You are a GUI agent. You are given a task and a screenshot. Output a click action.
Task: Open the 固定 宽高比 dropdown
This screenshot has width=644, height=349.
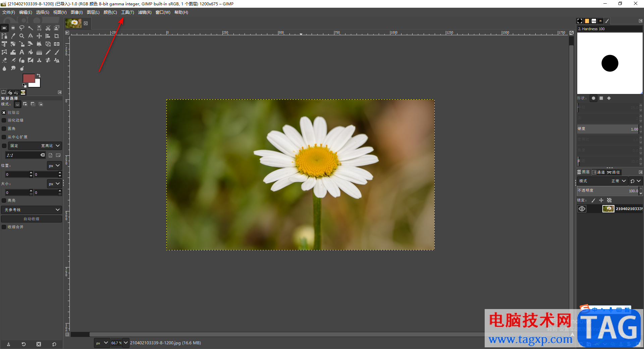35,146
